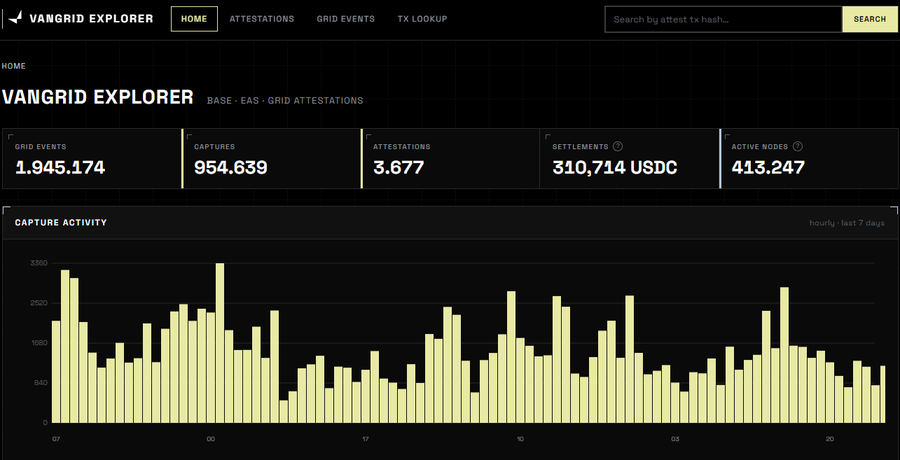Click the 840 y-axis label
Viewport: 900px width, 460px height.
[41, 383]
